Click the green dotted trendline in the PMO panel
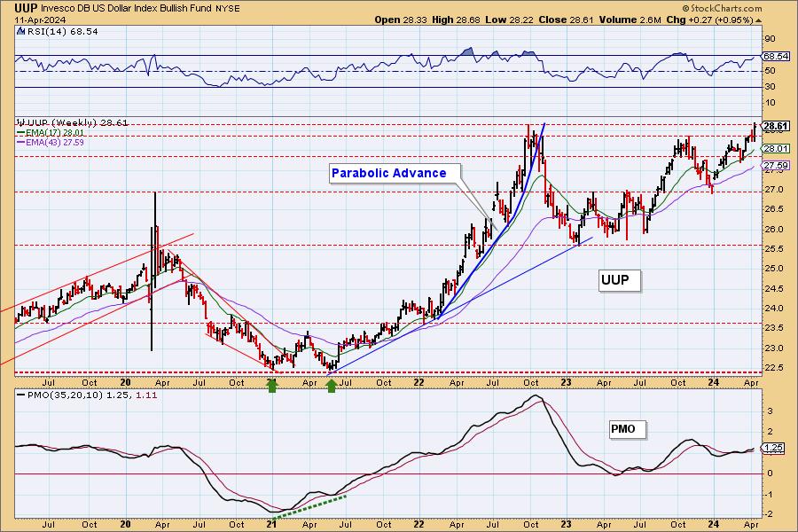798x532 pixels. point(311,506)
